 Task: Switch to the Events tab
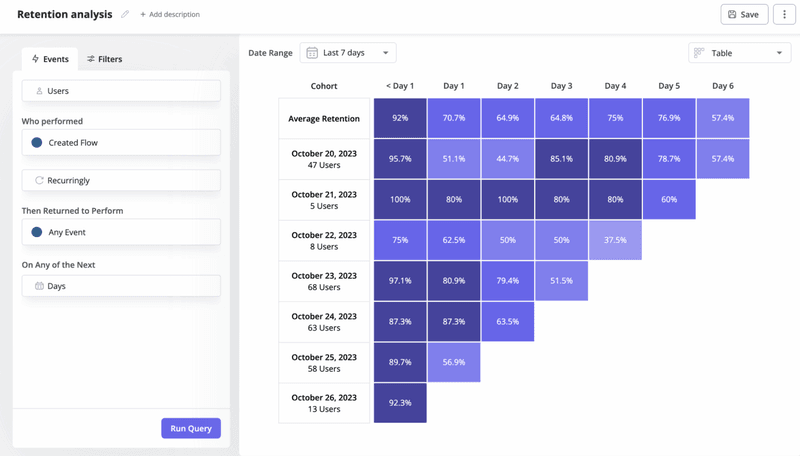tap(50, 59)
